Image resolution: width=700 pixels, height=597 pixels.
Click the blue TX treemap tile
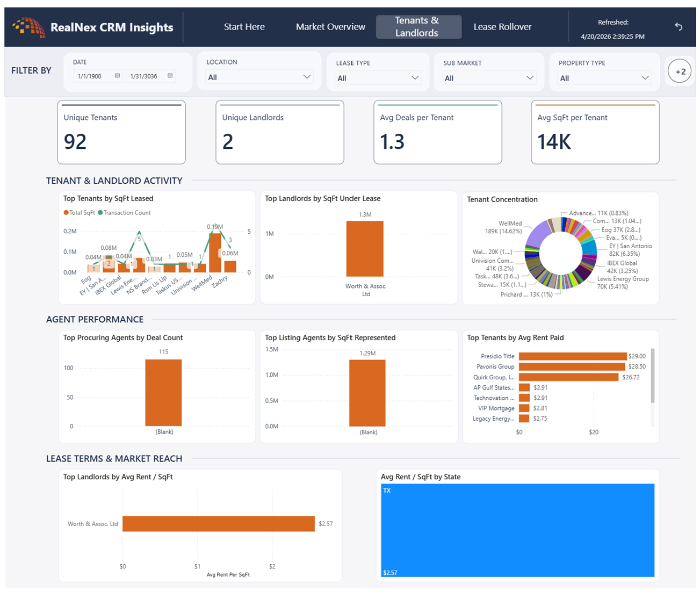click(518, 530)
